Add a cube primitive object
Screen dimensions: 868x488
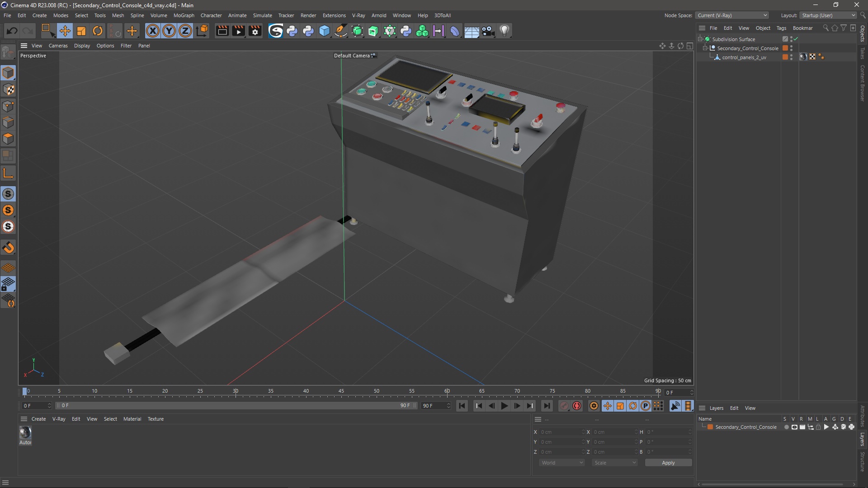click(x=325, y=31)
